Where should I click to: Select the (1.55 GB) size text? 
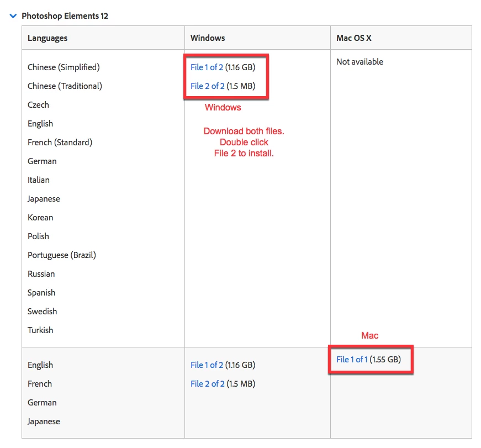coord(385,359)
